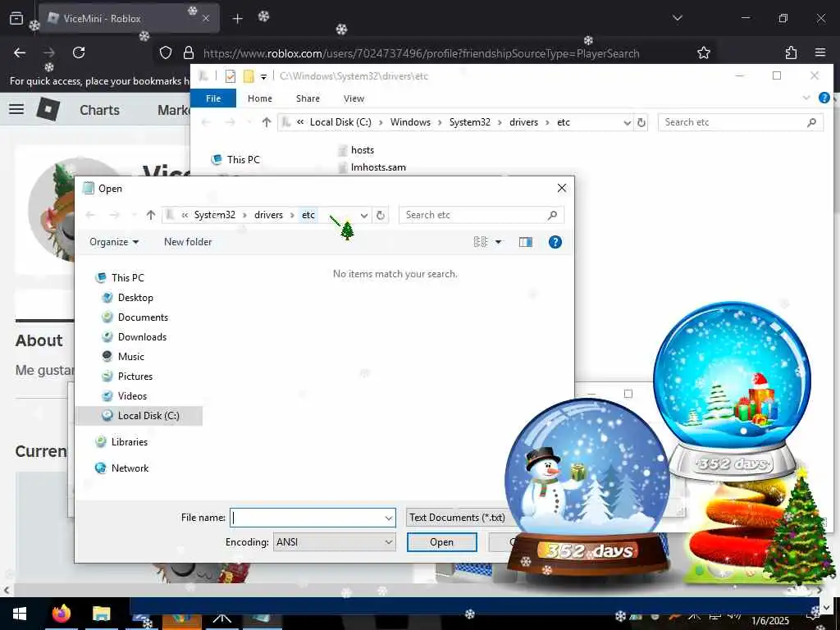The height and width of the screenshot is (630, 840).
Task: Open the Organize dropdown menu
Action: click(x=113, y=242)
